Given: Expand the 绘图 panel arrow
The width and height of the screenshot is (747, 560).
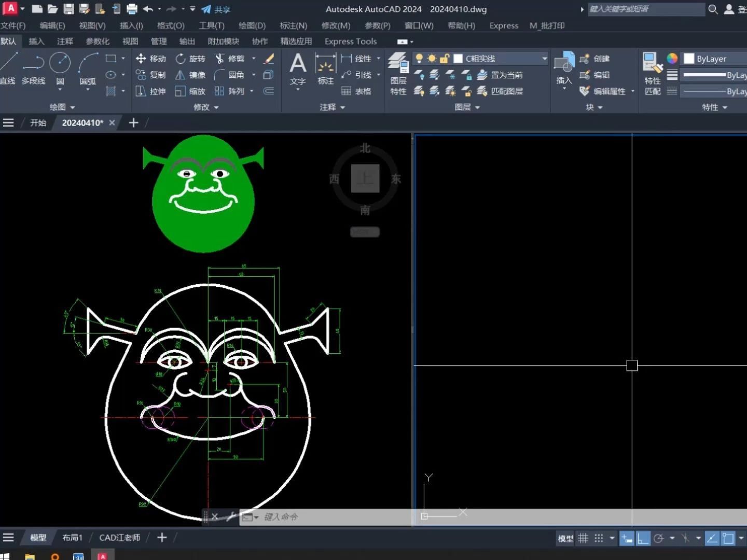Looking at the screenshot, I should coord(72,107).
